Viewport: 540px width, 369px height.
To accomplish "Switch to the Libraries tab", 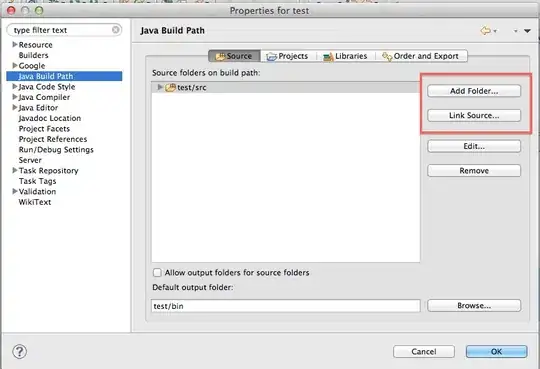I will (x=345, y=56).
